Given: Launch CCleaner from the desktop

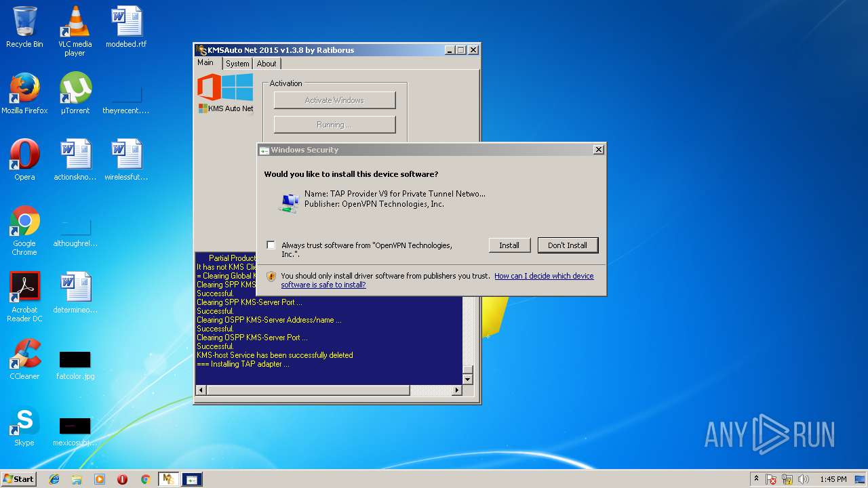Looking at the screenshot, I should tap(24, 359).
